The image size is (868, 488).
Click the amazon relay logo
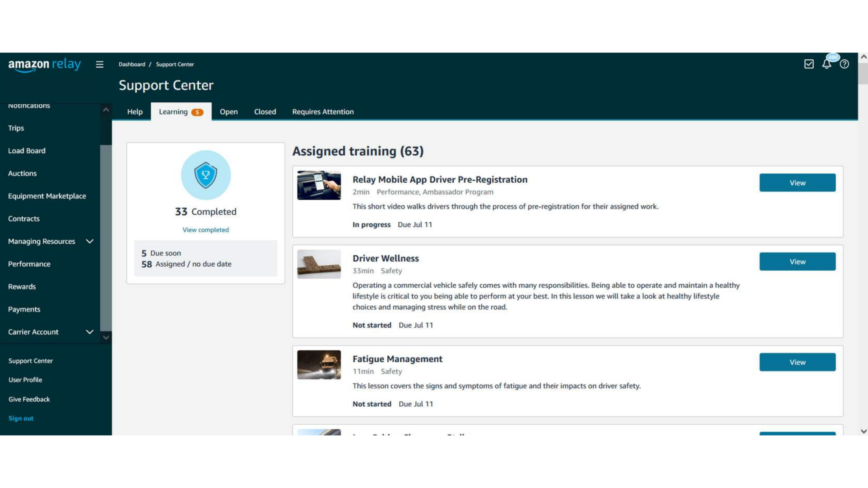pyautogui.click(x=44, y=64)
